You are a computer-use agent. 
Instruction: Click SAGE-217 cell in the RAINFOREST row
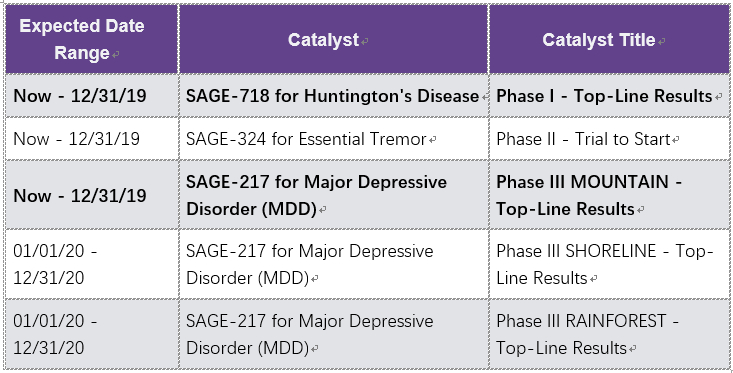(x=334, y=334)
